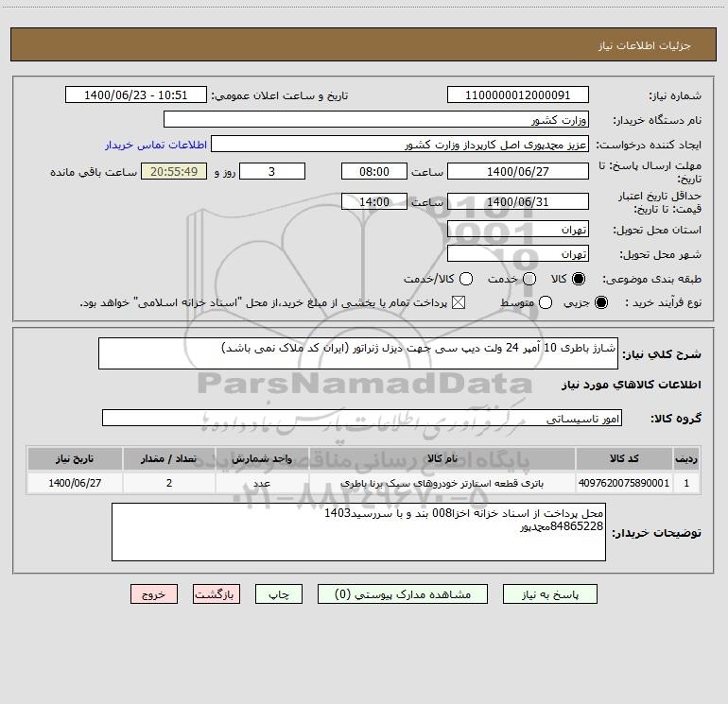Click the need number field 1100000012000091
Screen dimensions: 728x704
coord(518,94)
